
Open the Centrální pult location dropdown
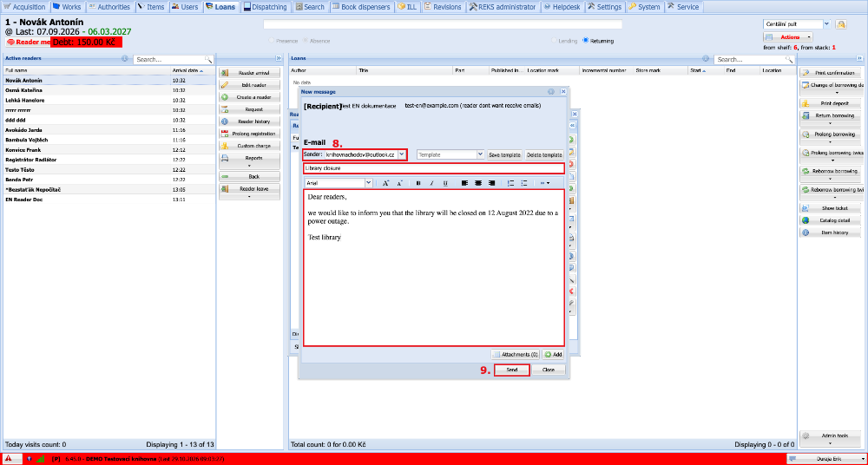827,24
